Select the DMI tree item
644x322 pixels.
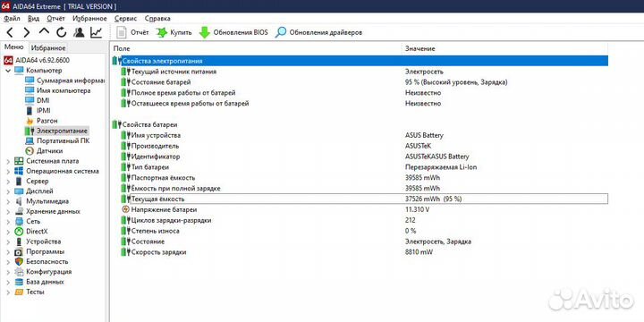(43, 100)
